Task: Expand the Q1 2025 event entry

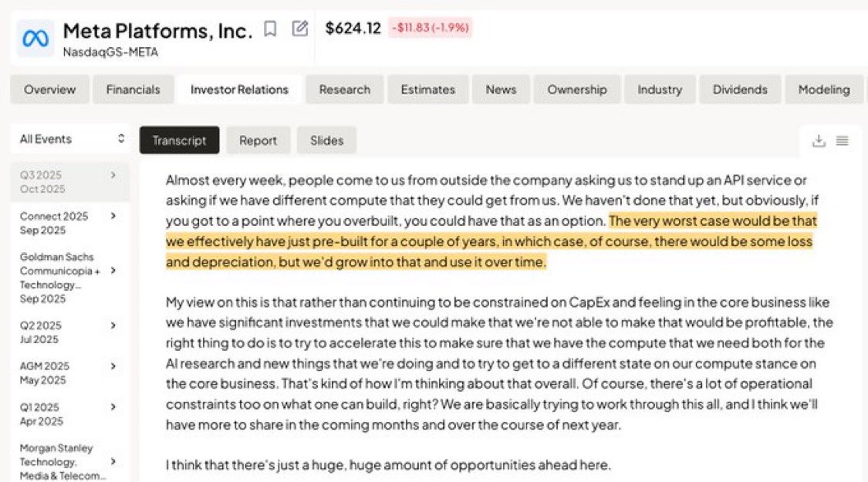Action: tap(113, 406)
